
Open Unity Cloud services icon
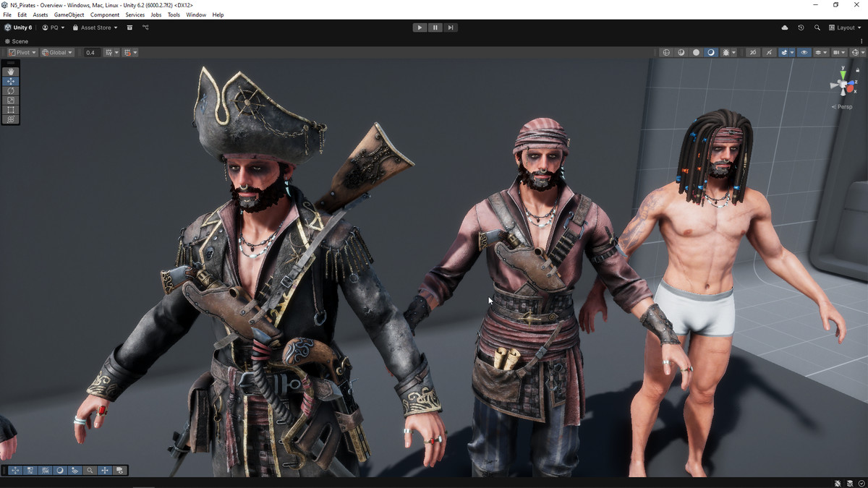[785, 27]
